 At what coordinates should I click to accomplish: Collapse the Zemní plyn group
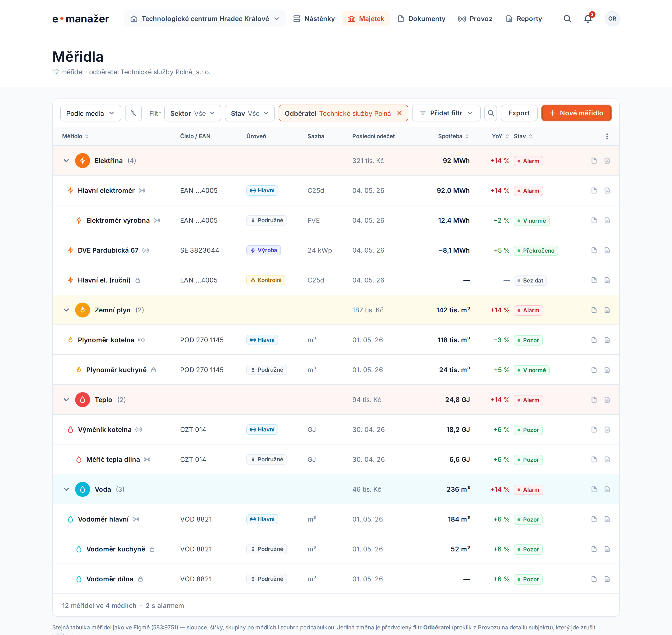[66, 310]
